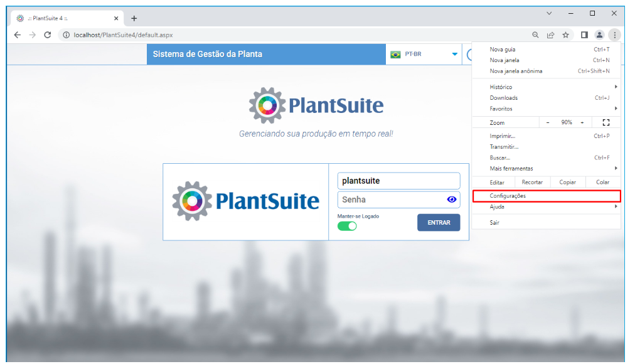
Task: Click the address bar URL
Action: coord(124,35)
